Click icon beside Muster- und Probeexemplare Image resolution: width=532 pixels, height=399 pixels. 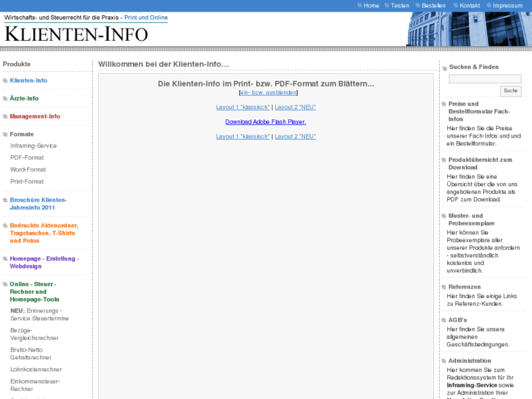tap(443, 216)
